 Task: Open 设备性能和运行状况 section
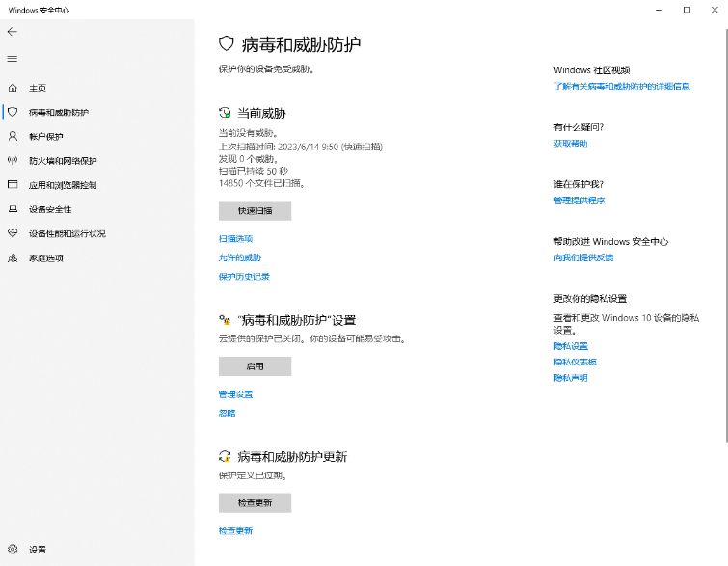[x=67, y=233]
